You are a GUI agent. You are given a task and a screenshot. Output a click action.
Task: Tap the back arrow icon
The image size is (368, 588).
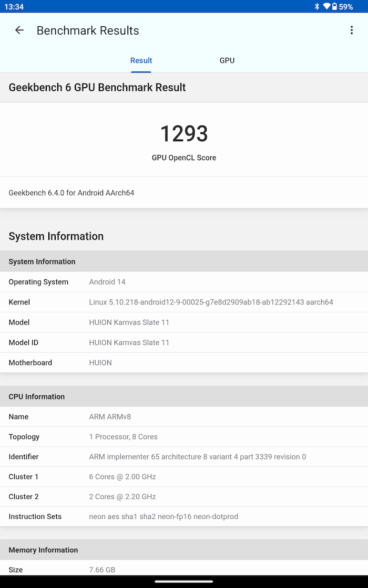point(19,30)
